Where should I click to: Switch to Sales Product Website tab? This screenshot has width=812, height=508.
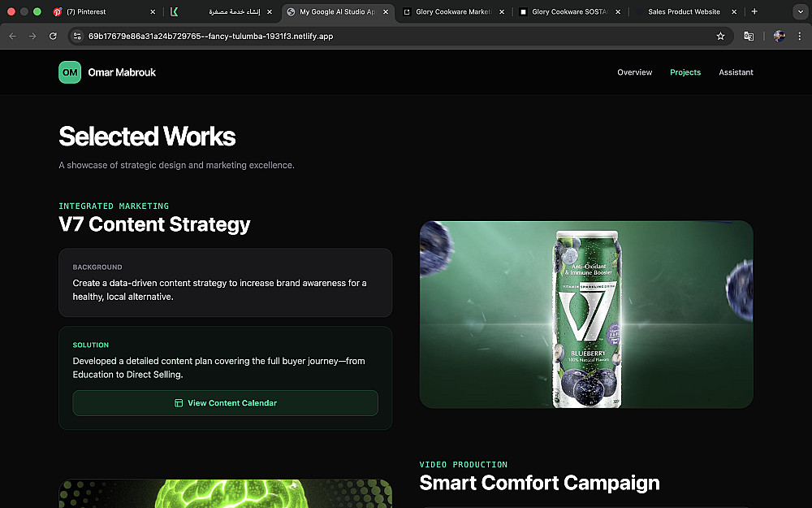(x=684, y=11)
